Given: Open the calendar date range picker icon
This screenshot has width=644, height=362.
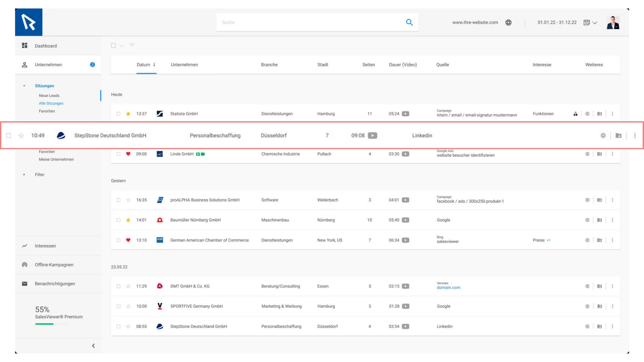Looking at the screenshot, I should [587, 23].
